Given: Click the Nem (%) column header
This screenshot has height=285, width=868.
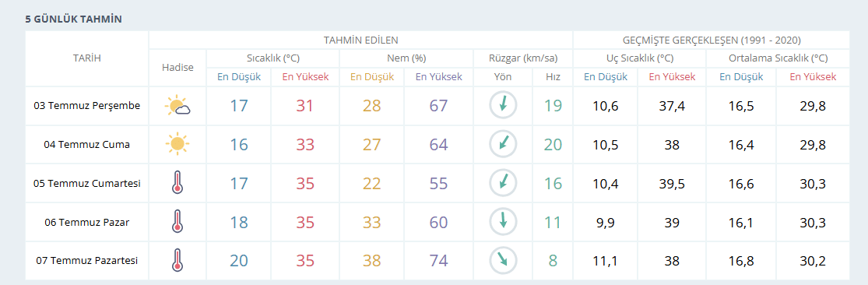Looking at the screenshot, I should click(x=406, y=58).
